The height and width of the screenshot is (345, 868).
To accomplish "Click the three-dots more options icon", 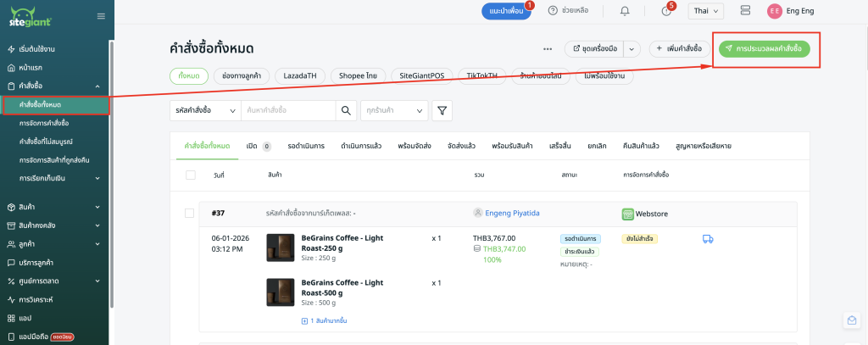I will click(x=548, y=49).
